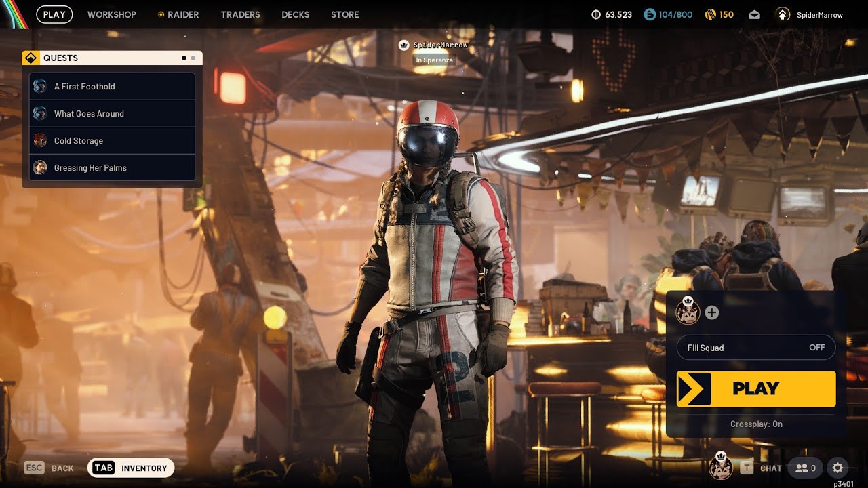The width and height of the screenshot is (868, 488).
Task: Open the mail inbox envelope icon
Action: click(755, 15)
